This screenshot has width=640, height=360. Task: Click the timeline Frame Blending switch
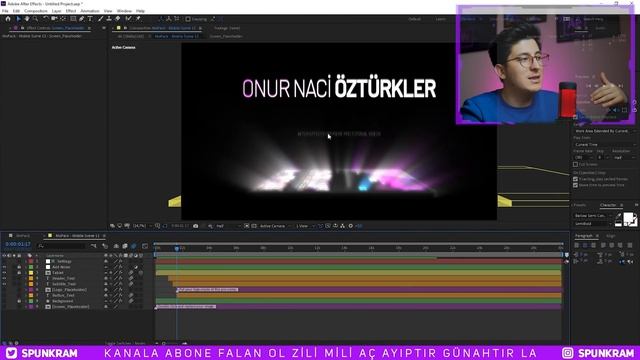[x=125, y=246]
